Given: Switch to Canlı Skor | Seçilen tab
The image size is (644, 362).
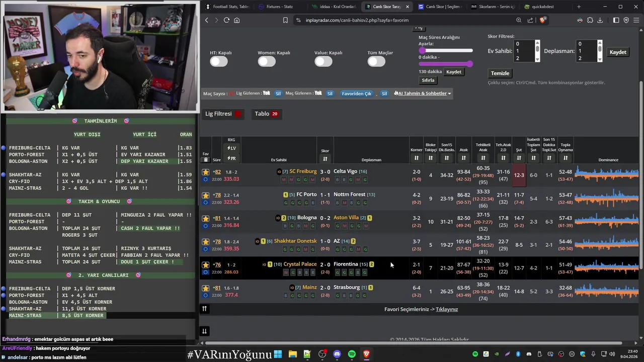Looking at the screenshot, I should (x=439, y=7).
